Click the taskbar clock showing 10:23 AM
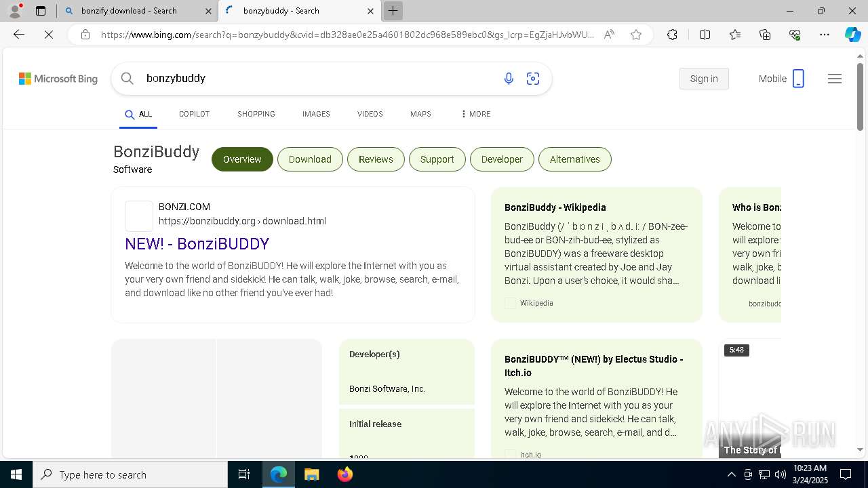868x488 pixels. 810,474
